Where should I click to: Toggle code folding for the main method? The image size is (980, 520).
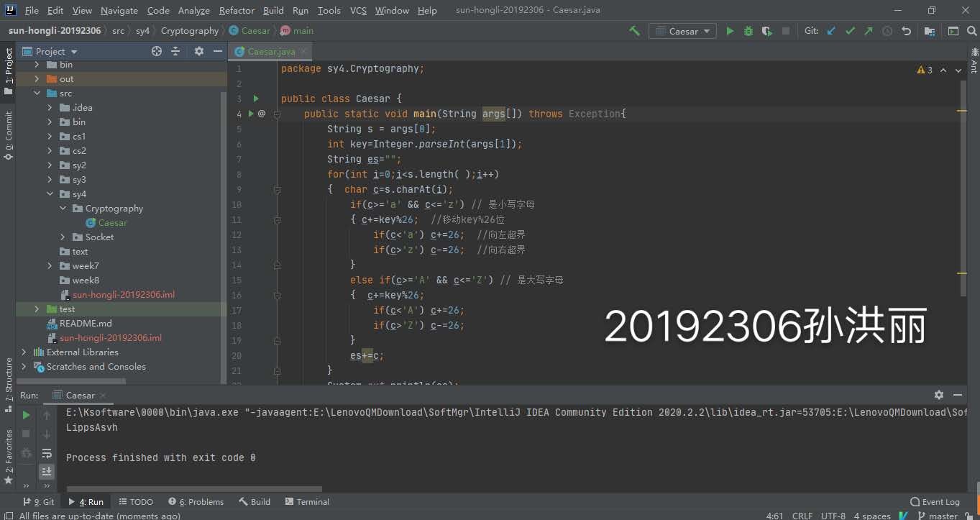276,114
